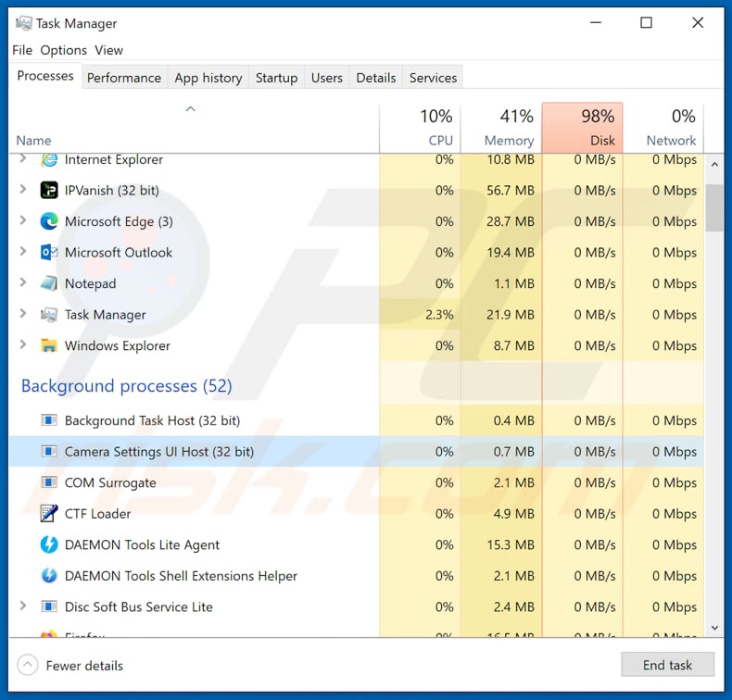Click the Task Manager process row icon
732x700 pixels.
(x=49, y=314)
